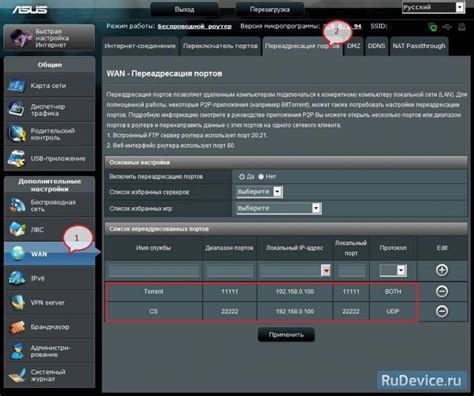Open Список избранных игр dropdown
474x396 pixels.
pyautogui.click(x=279, y=208)
